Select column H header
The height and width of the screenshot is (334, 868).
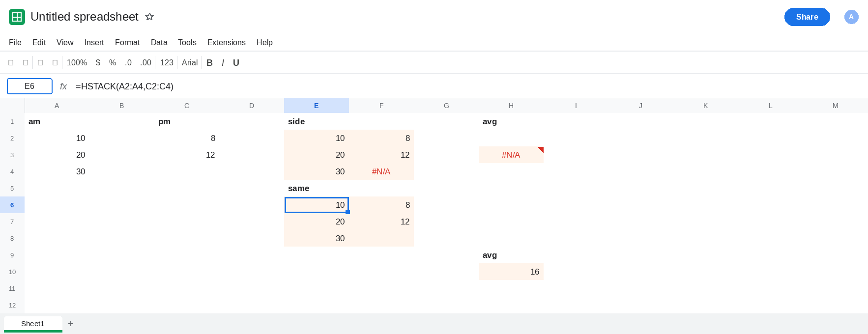click(511, 106)
